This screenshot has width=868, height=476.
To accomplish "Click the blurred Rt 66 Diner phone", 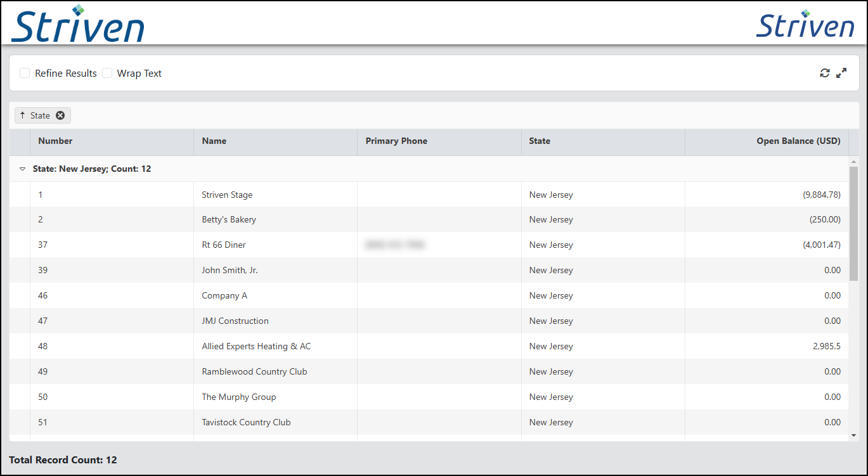I will [x=394, y=244].
